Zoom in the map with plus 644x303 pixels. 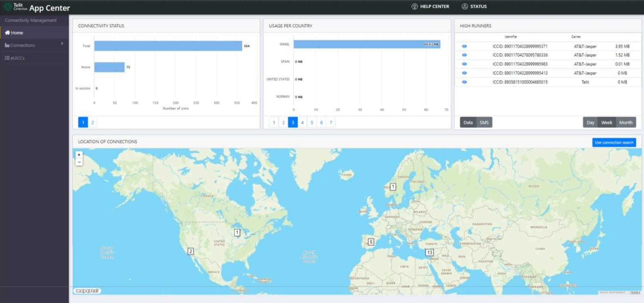[x=79, y=155]
